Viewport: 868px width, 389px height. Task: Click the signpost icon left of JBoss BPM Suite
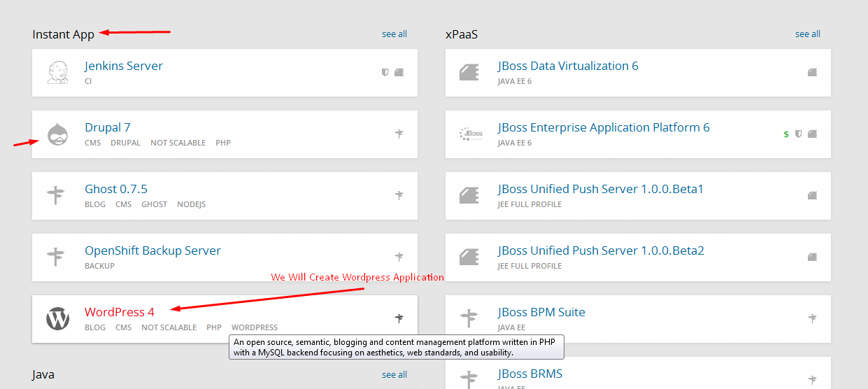pos(469,318)
